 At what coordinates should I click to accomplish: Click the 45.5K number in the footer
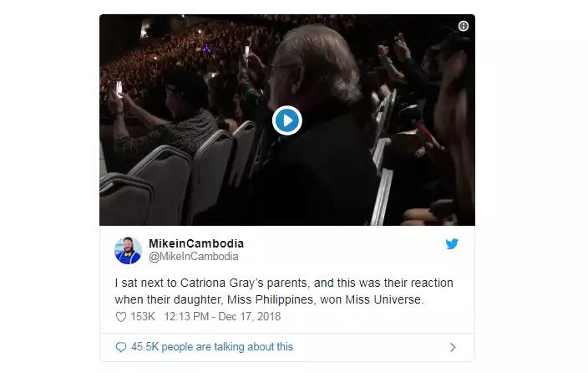(144, 347)
